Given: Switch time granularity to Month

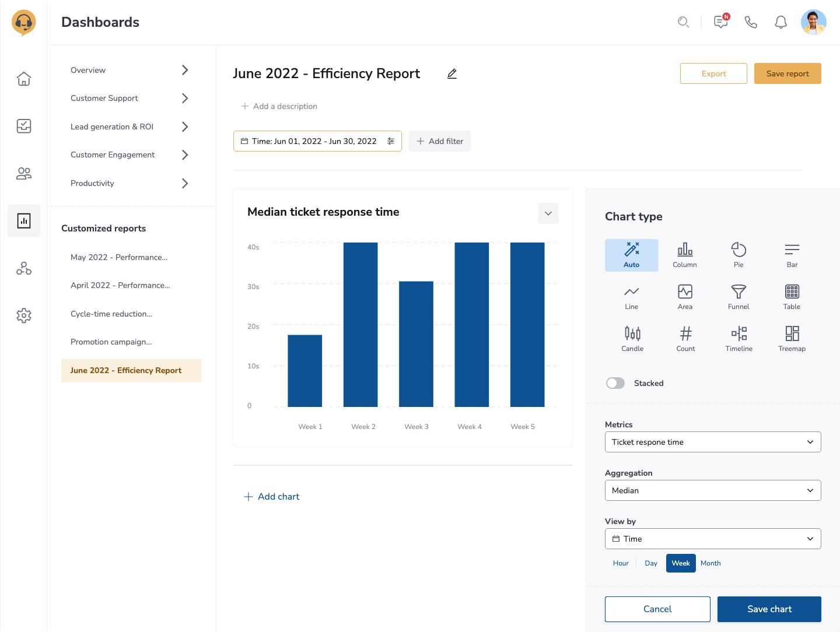Looking at the screenshot, I should [x=710, y=563].
